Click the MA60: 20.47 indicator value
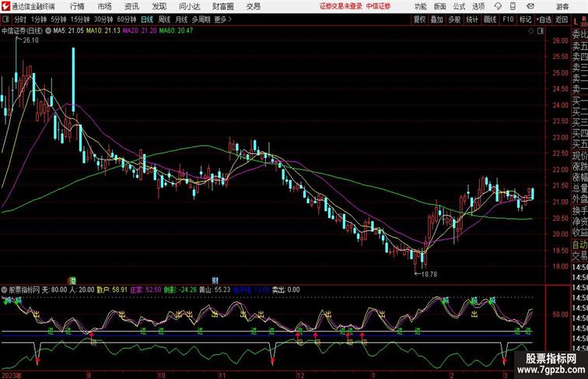 coord(176,31)
